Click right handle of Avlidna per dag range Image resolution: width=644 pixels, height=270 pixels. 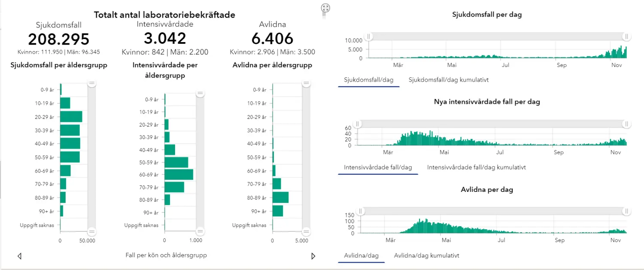click(x=626, y=211)
